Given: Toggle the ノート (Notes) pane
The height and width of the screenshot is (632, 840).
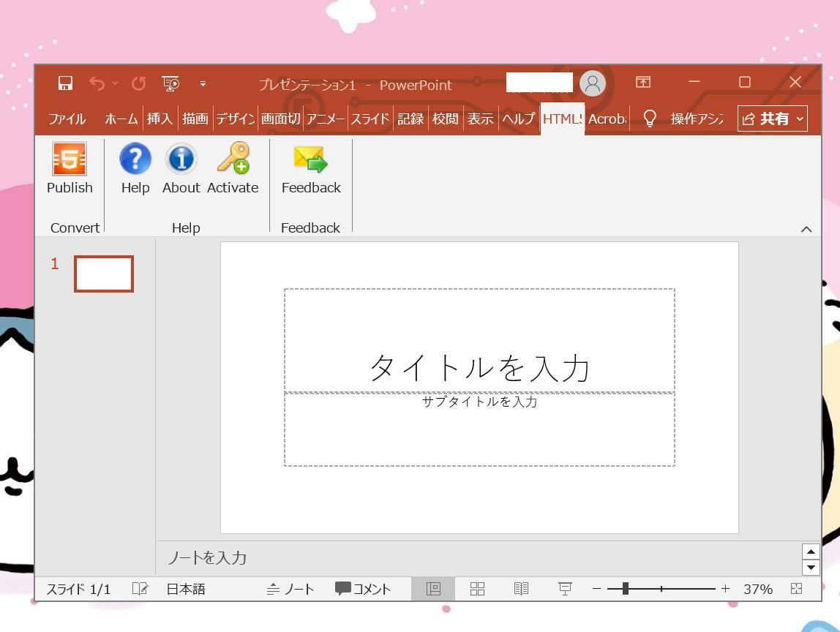Looking at the screenshot, I should (x=290, y=588).
